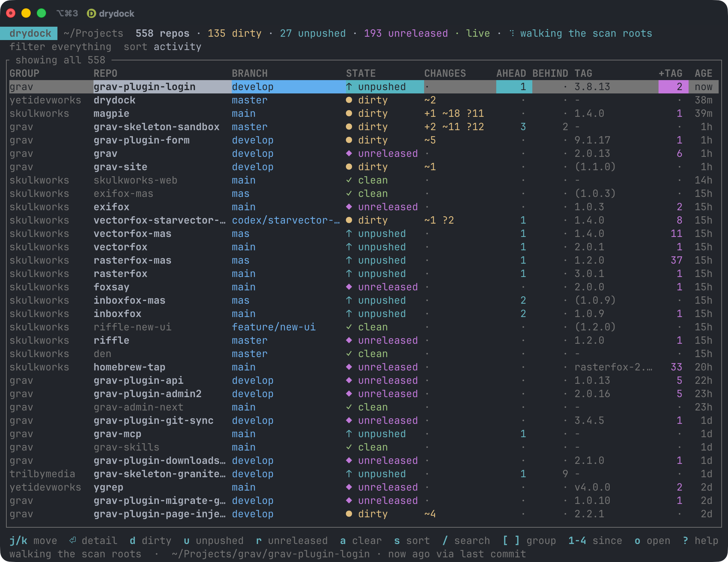The height and width of the screenshot is (562, 728).
Task: Click the AHEAD column header
Action: 511,73
